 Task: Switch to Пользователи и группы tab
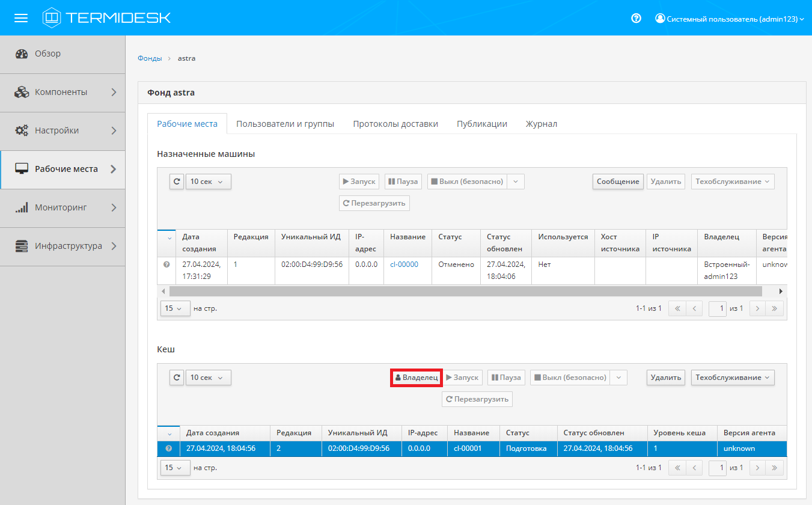(285, 124)
